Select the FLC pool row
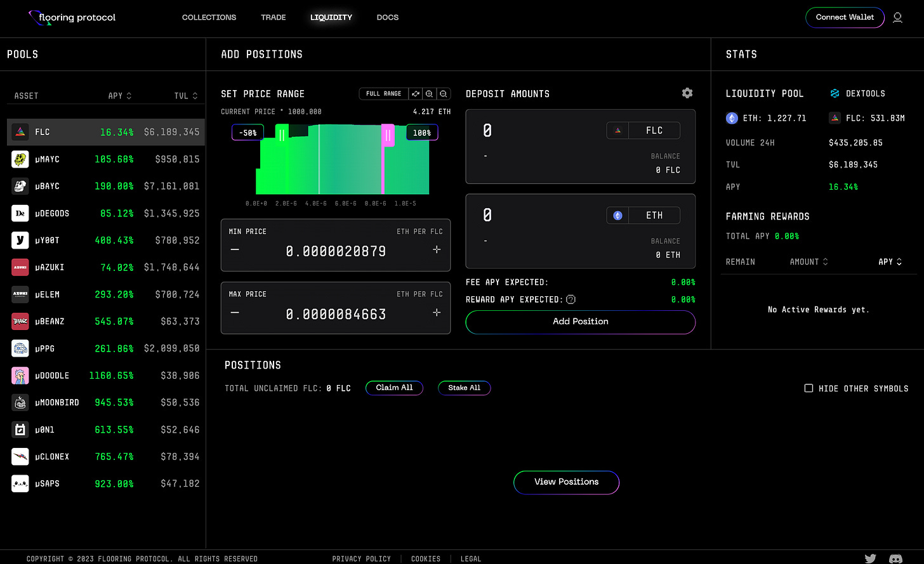 tap(106, 132)
